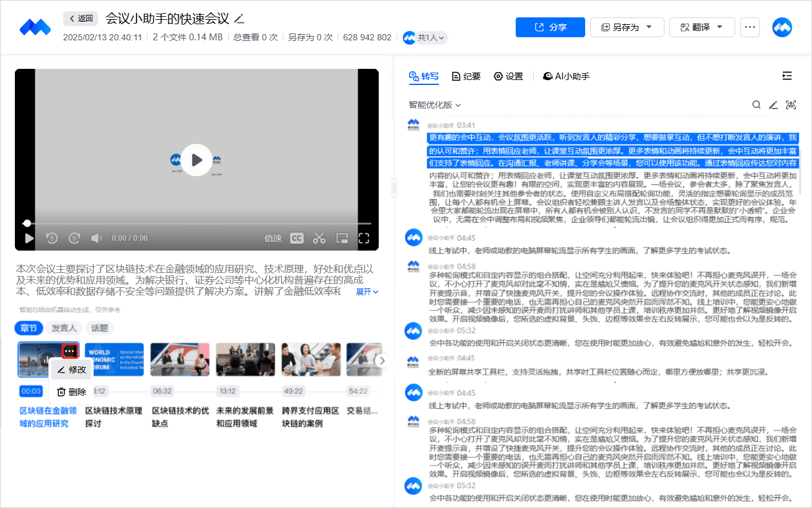The width and height of the screenshot is (812, 508).
Task: Switch to the 纪要 tab
Action: click(466, 76)
